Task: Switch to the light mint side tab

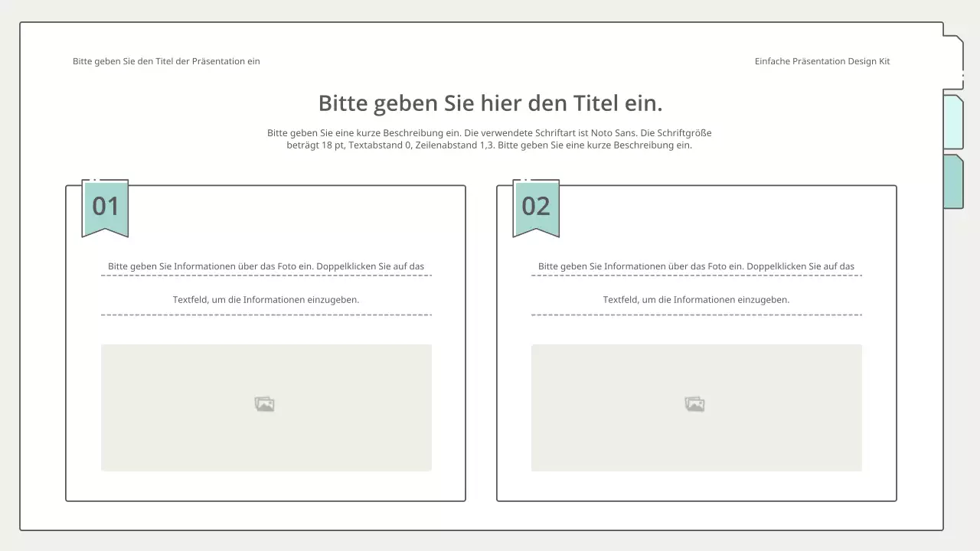Action: [x=954, y=122]
